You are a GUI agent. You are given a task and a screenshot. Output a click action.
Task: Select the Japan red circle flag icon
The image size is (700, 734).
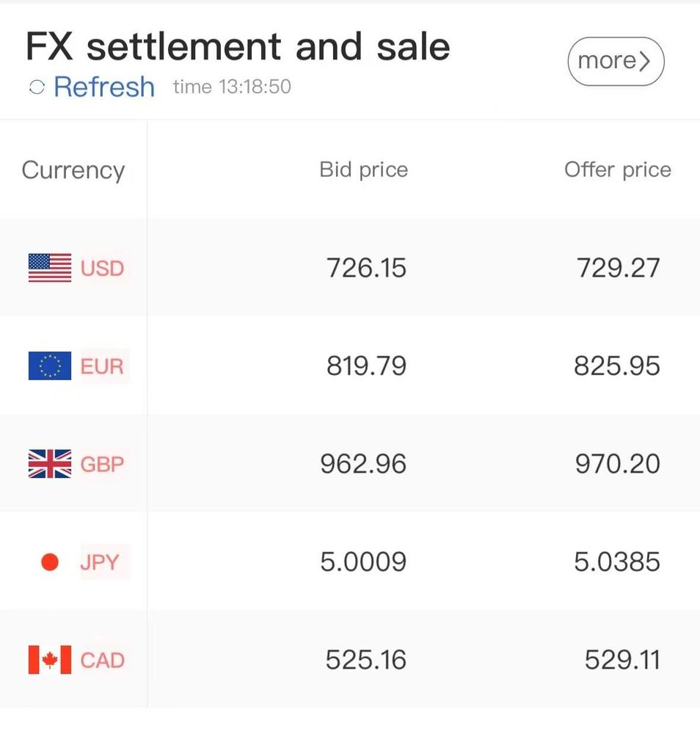[50, 562]
